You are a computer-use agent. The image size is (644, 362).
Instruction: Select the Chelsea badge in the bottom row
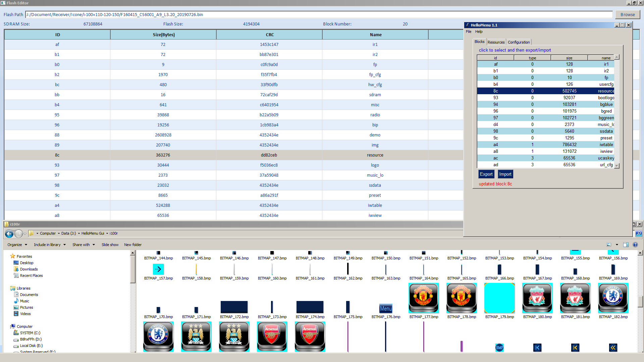coord(158,337)
